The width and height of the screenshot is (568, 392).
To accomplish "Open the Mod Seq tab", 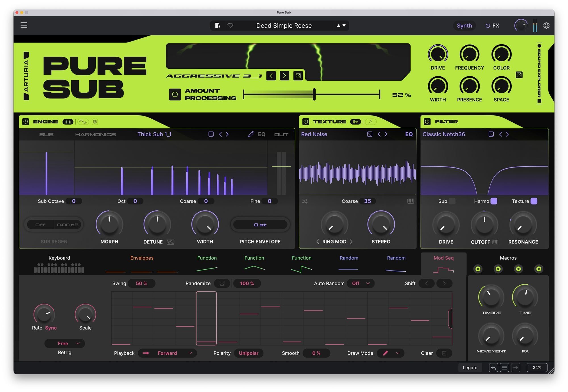I will (x=443, y=264).
